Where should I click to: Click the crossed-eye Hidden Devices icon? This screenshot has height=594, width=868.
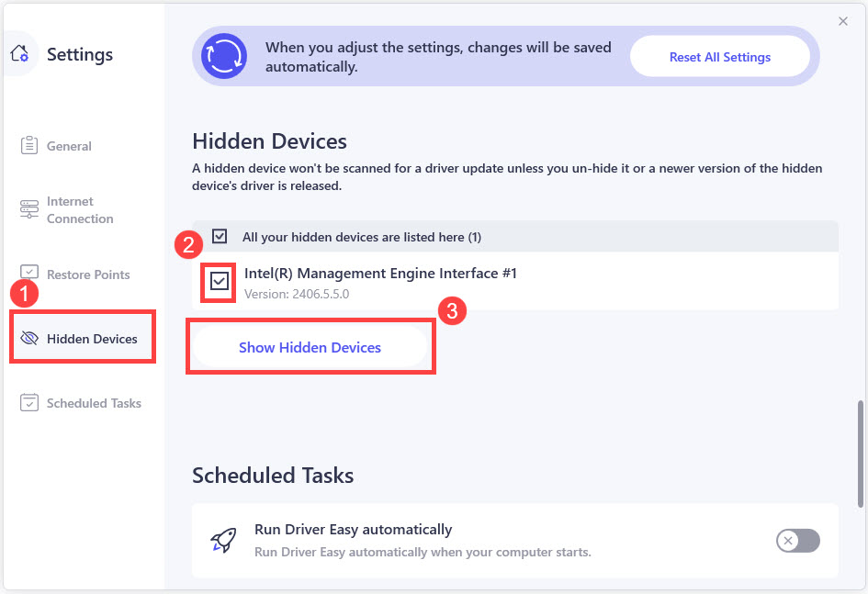(x=29, y=339)
